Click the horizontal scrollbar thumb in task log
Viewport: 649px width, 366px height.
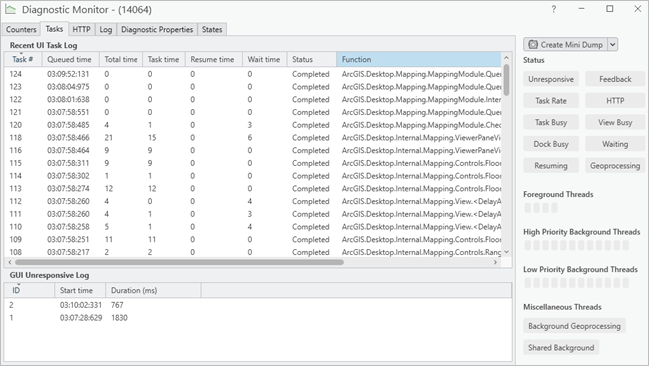coord(179,262)
